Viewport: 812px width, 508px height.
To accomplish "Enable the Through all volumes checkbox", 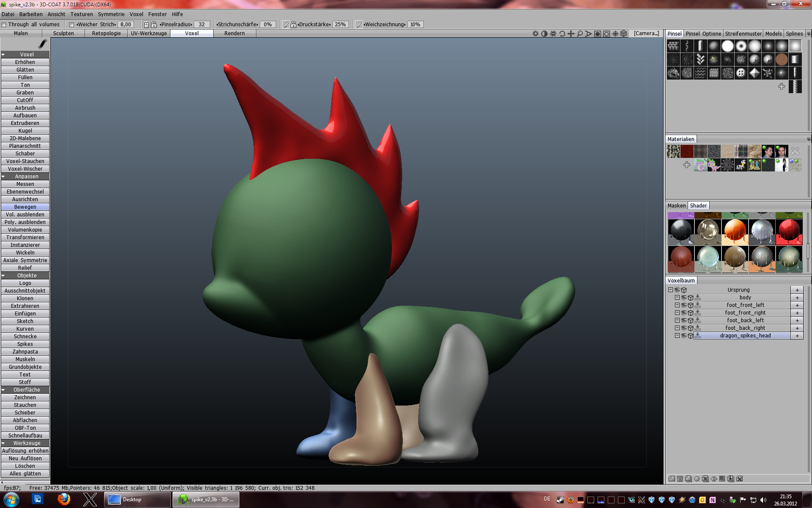I will click(4, 25).
